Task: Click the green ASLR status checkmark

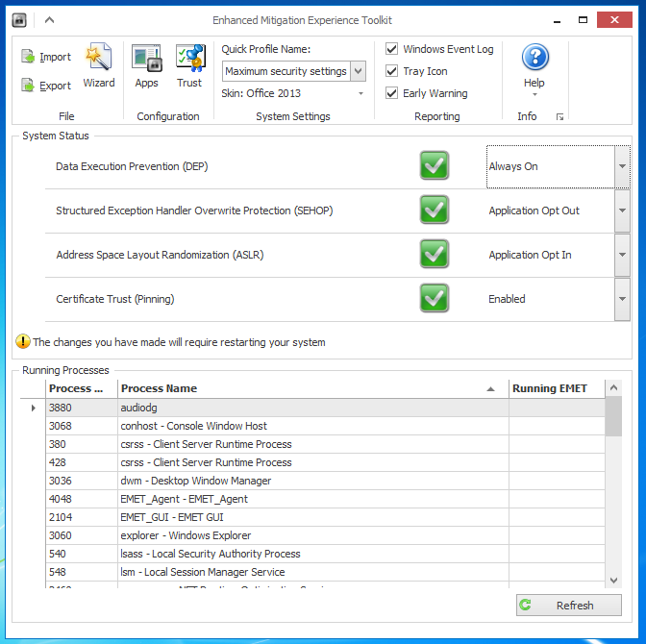Action: [435, 254]
